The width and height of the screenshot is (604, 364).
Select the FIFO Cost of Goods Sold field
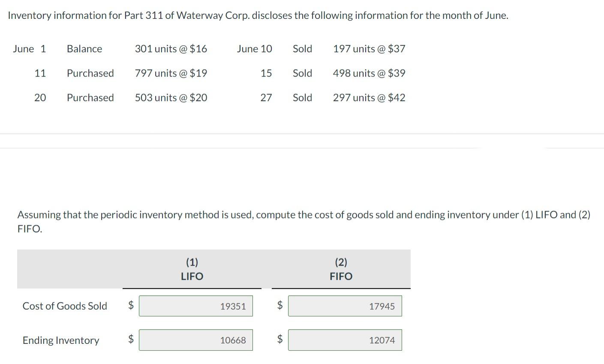(345, 306)
